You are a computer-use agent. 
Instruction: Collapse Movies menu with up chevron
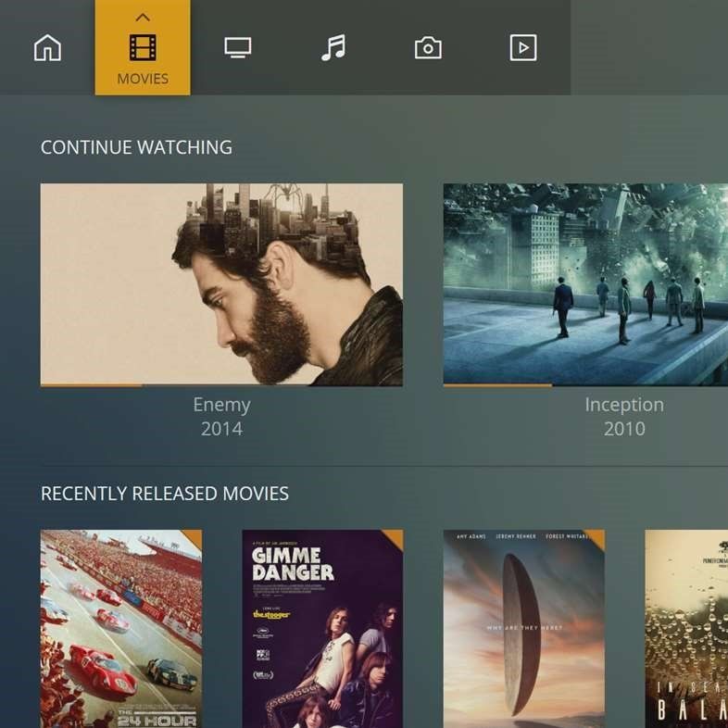pos(143,18)
